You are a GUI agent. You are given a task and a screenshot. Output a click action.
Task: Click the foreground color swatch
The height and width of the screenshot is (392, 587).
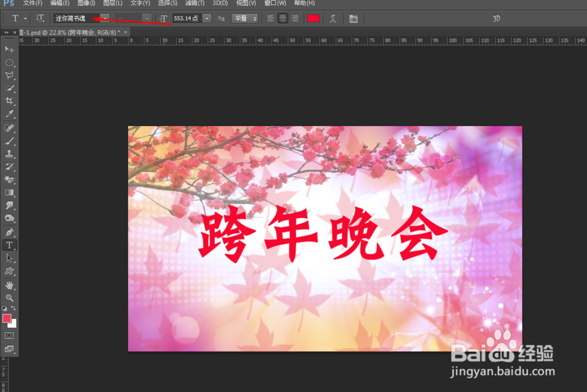pos(8,318)
